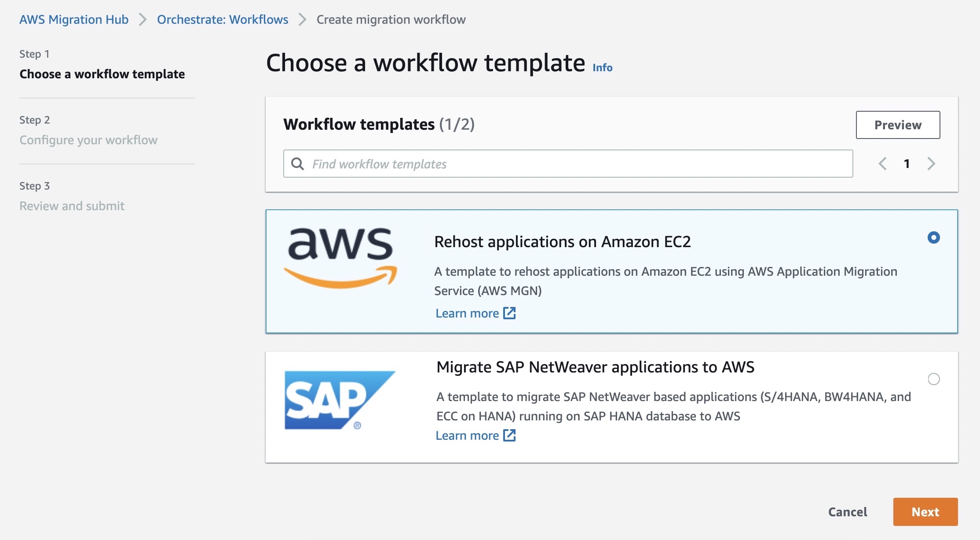The image size is (980, 540).
Task: Click 'Rehost applications on Amazon EC2' title
Action: pos(563,242)
